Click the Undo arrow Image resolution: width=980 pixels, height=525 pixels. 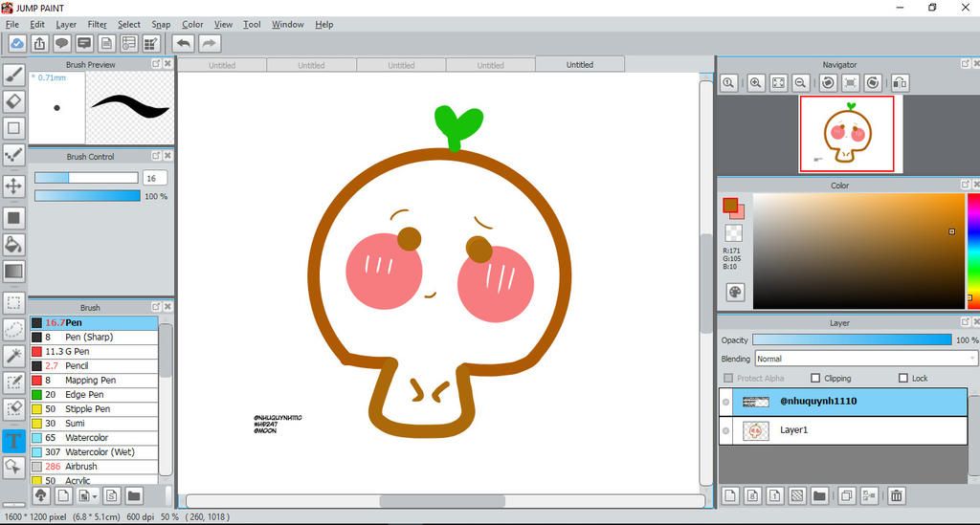coord(184,43)
